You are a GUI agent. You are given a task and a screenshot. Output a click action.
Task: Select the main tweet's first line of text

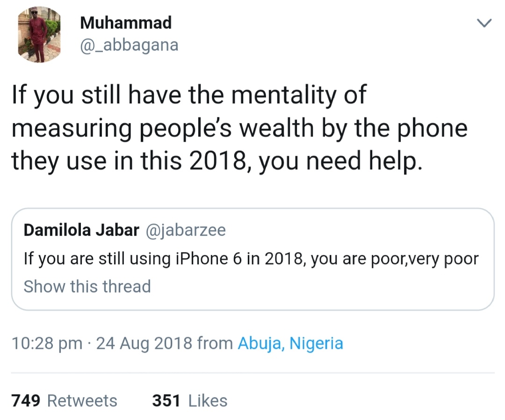[188, 94]
